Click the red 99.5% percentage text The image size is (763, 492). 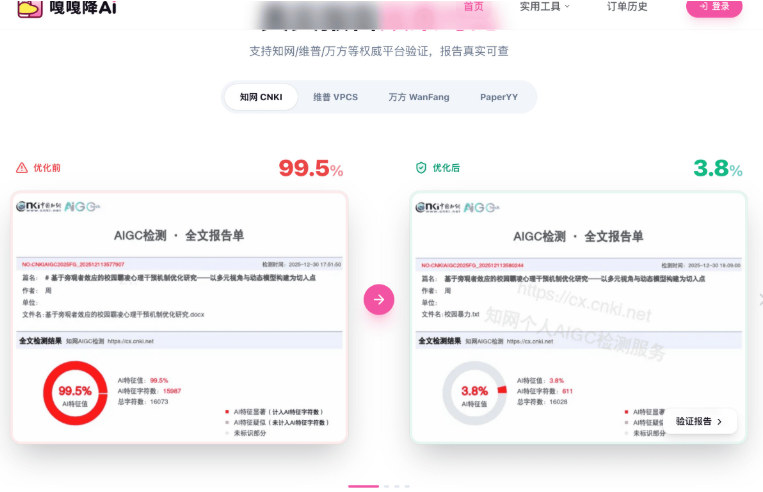click(x=310, y=168)
